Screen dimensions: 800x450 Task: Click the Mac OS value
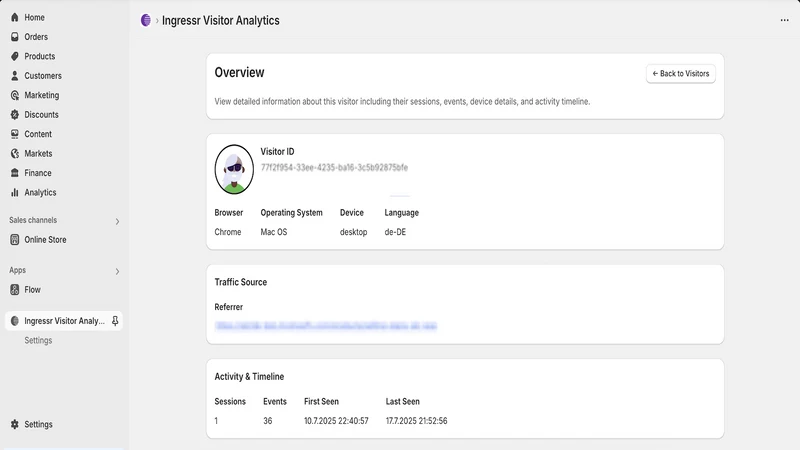click(x=273, y=232)
